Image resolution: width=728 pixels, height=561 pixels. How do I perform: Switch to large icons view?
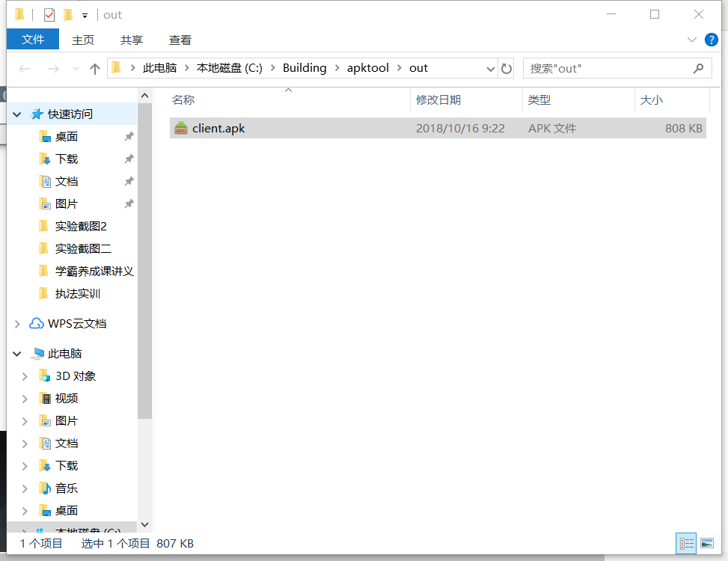pyautogui.click(x=706, y=543)
